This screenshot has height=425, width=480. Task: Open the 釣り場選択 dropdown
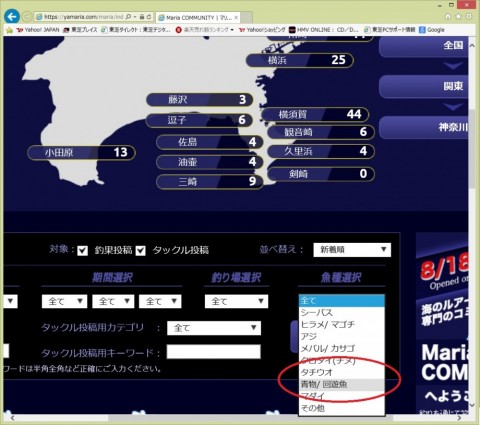pyautogui.click(x=236, y=301)
